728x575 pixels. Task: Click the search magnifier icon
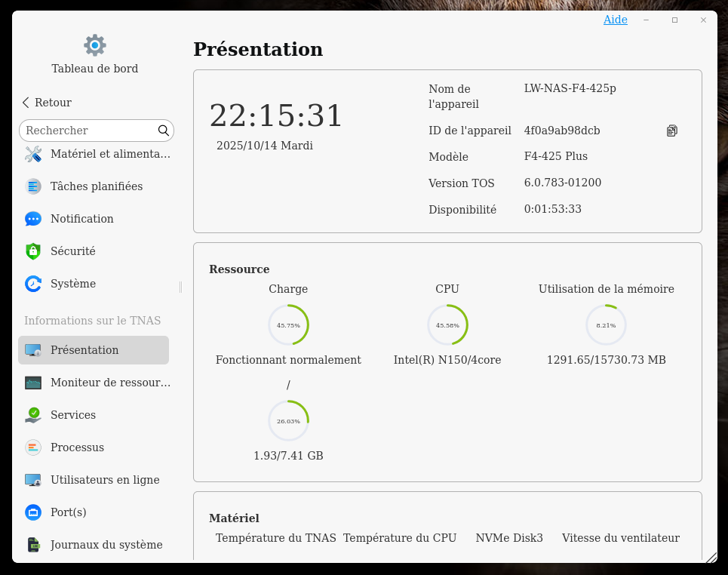(x=164, y=131)
